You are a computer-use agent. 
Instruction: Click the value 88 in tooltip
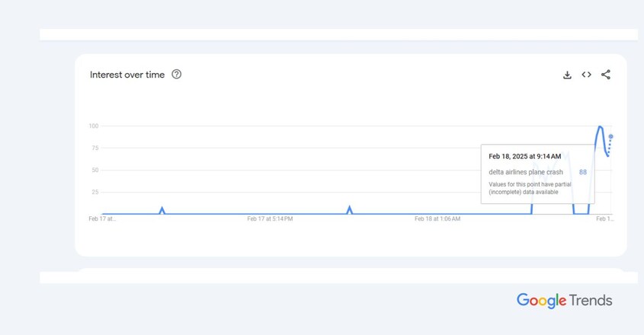[583, 172]
